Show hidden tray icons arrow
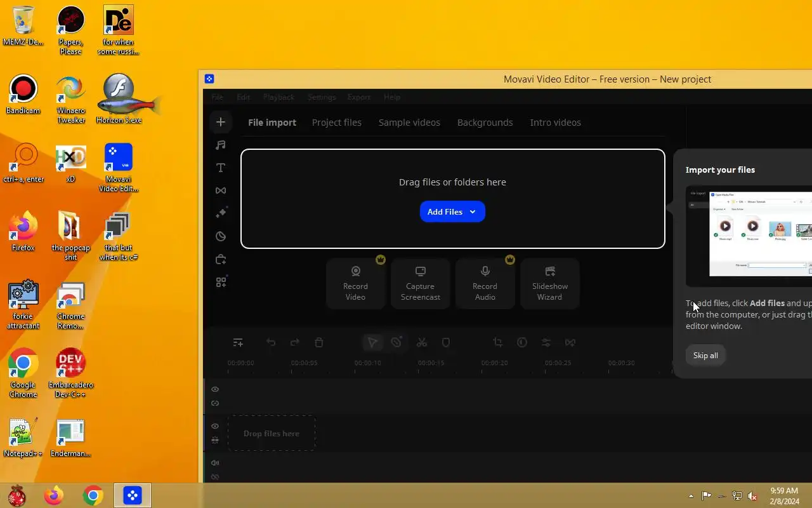The width and height of the screenshot is (812, 508). [x=691, y=496]
